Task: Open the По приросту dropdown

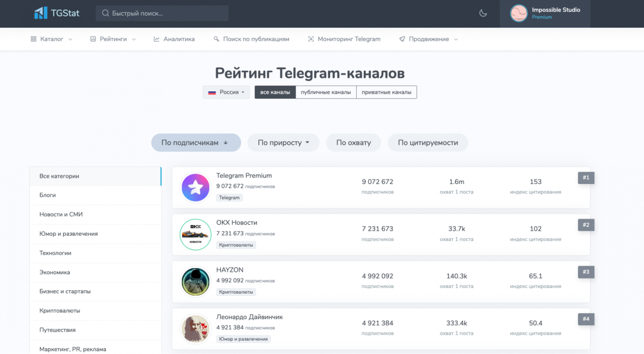Action: click(283, 143)
